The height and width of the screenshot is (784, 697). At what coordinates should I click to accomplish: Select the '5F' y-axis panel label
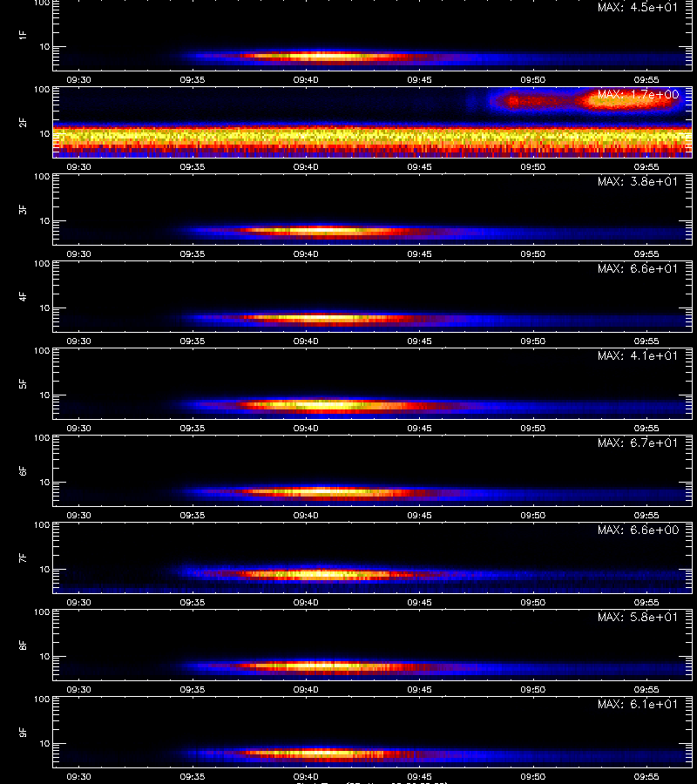pyautogui.click(x=23, y=383)
